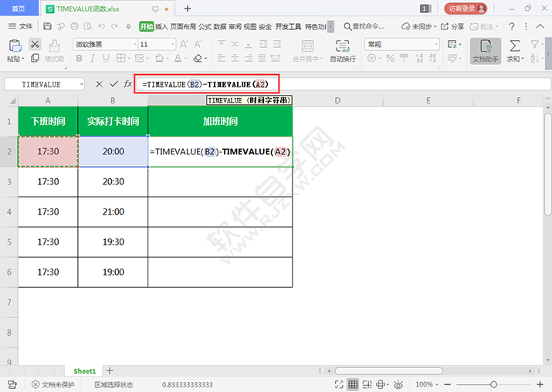Open a new document tab with plus
This screenshot has height=392, width=552.
point(188,8)
